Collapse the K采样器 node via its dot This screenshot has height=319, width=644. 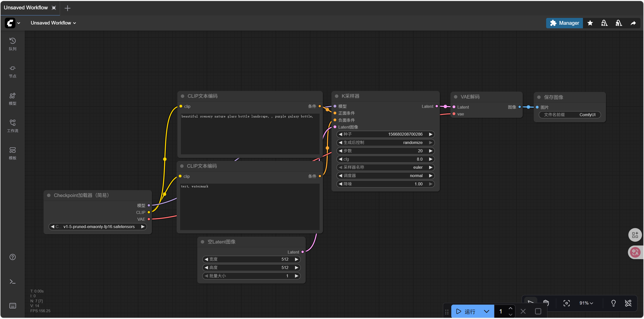(x=337, y=96)
